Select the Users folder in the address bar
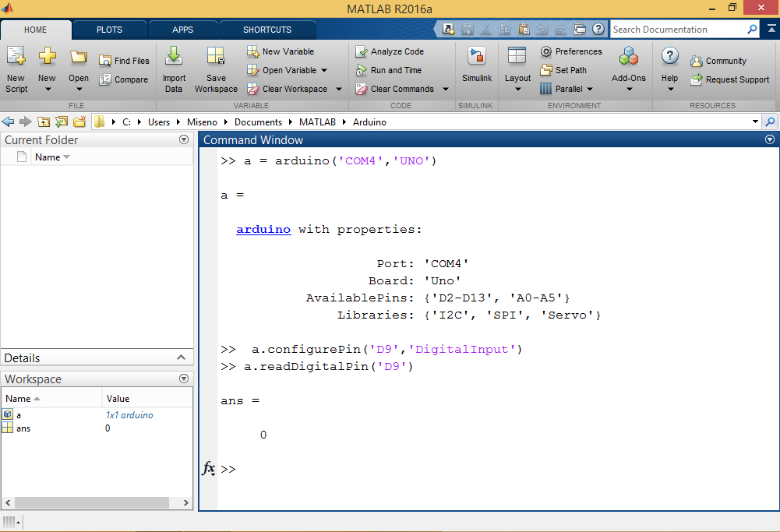This screenshot has height=532, width=780. tap(159, 122)
